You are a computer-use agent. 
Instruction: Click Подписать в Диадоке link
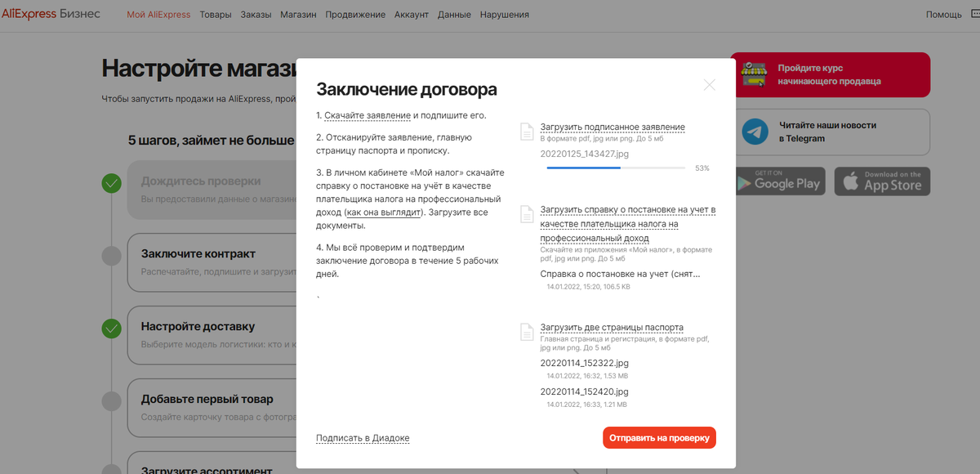[363, 438]
